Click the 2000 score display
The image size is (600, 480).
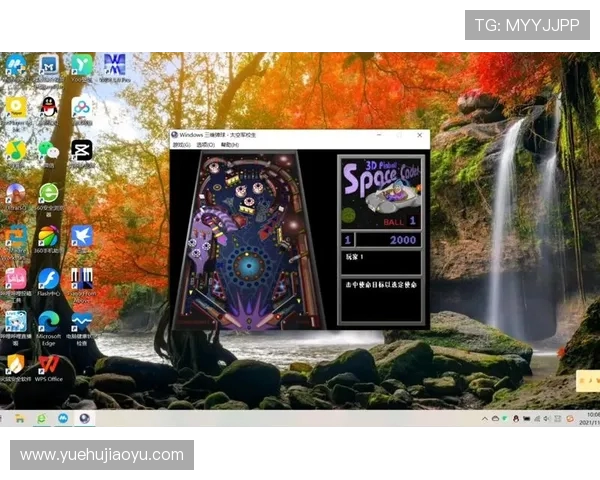[x=388, y=240]
